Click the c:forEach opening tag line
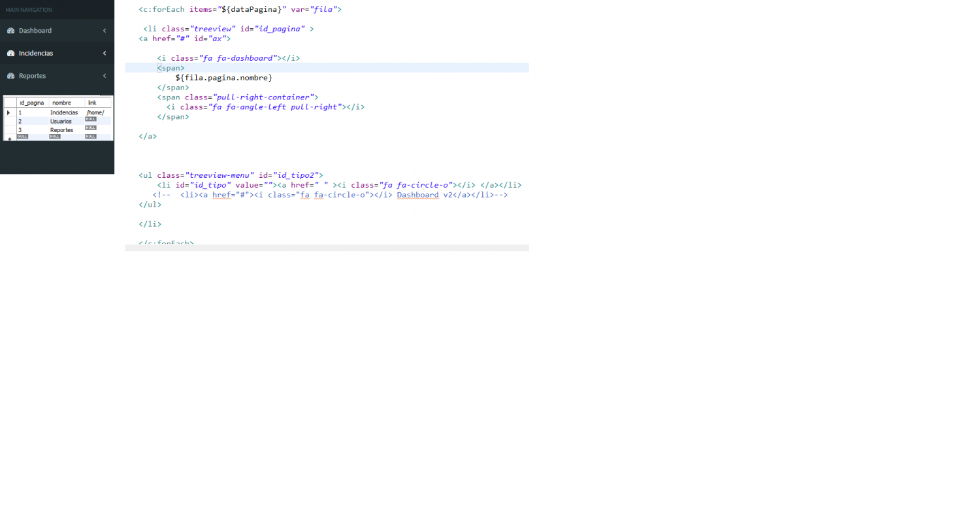 click(x=240, y=10)
